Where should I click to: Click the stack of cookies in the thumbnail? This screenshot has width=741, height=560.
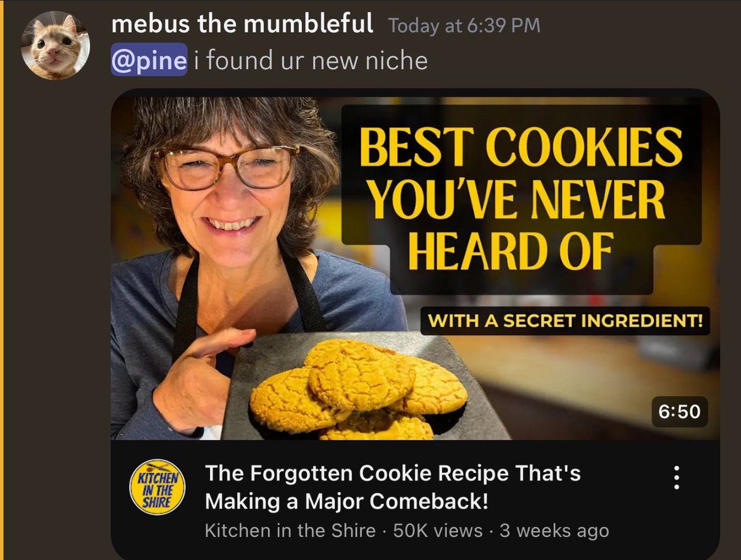pos(358,390)
